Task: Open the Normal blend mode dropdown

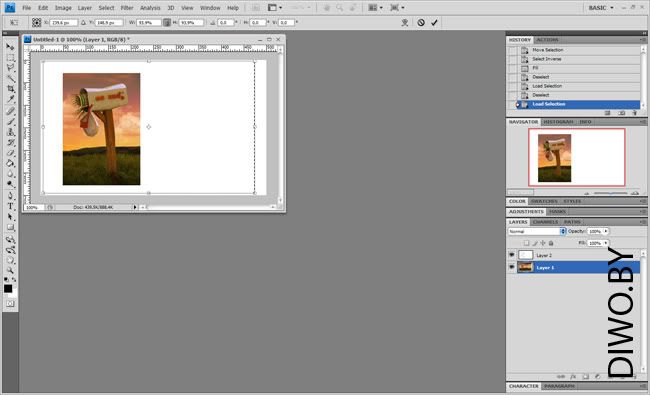Action: [x=537, y=231]
